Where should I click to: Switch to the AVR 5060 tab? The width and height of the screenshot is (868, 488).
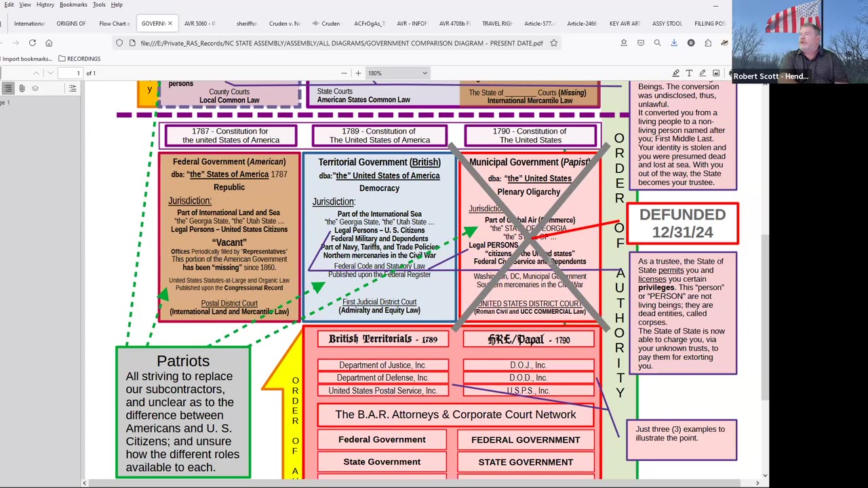[x=199, y=23]
